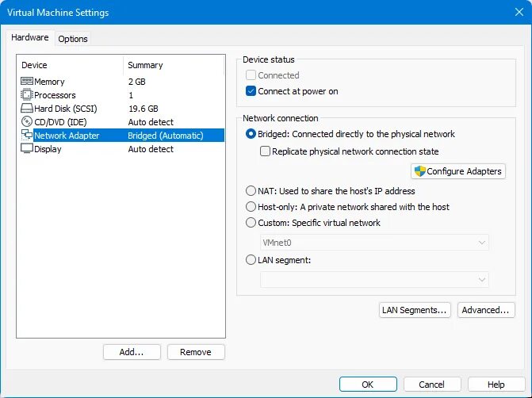Switch to the Options tab
This screenshot has height=398, width=532.
pyautogui.click(x=73, y=39)
